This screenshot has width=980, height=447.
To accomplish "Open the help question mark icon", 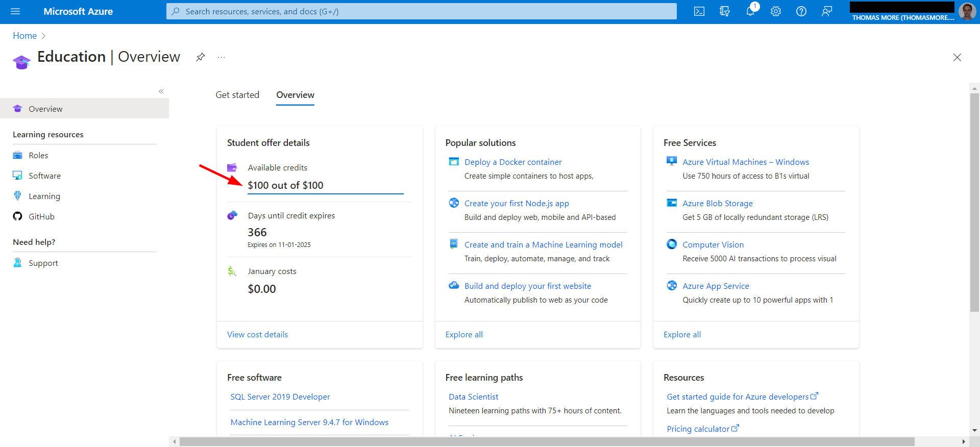I will pos(801,11).
